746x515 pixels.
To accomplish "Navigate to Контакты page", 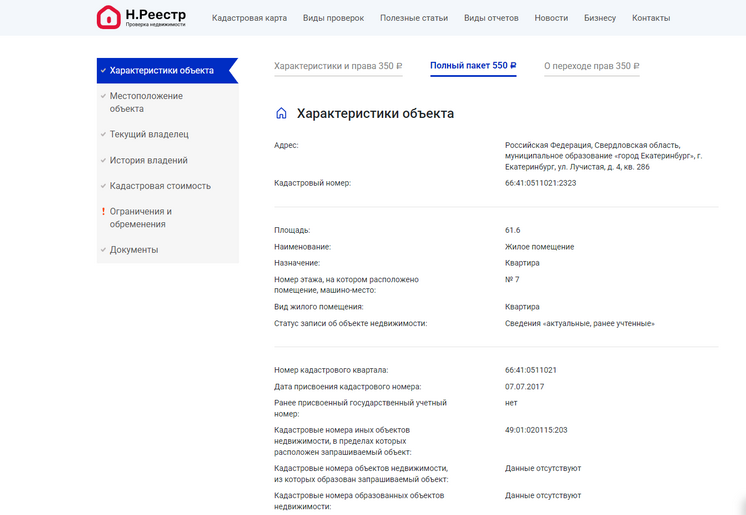I will pos(651,18).
